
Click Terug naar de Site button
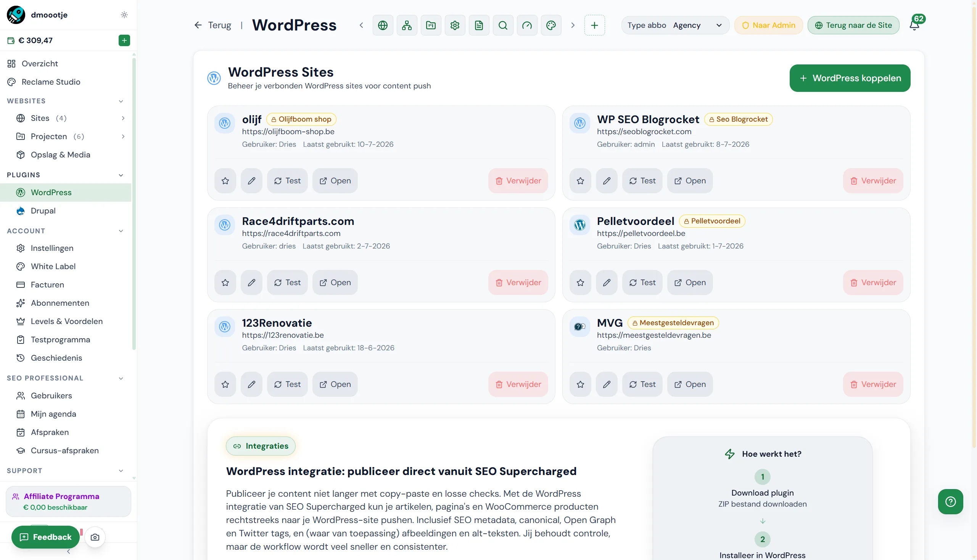coord(853,26)
